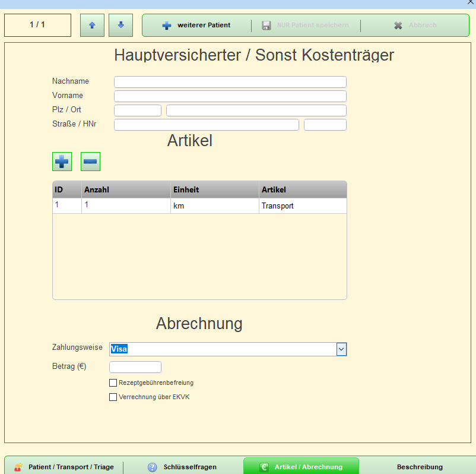
Task: Enable the Rezeptgebührenbefreiung checkbox
Action: tap(113, 383)
